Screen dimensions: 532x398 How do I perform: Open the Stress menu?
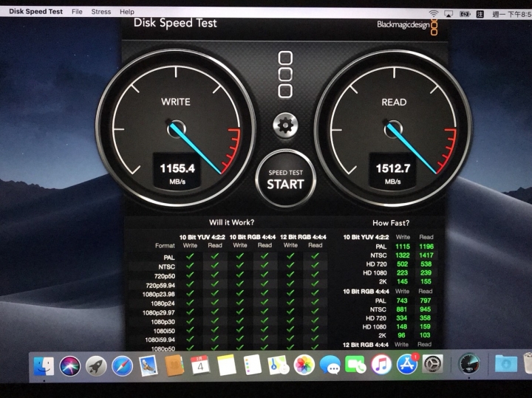(x=101, y=12)
